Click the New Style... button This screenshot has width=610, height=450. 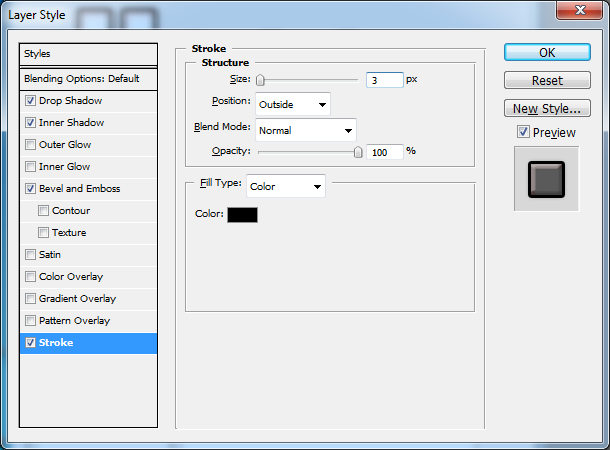pyautogui.click(x=547, y=108)
